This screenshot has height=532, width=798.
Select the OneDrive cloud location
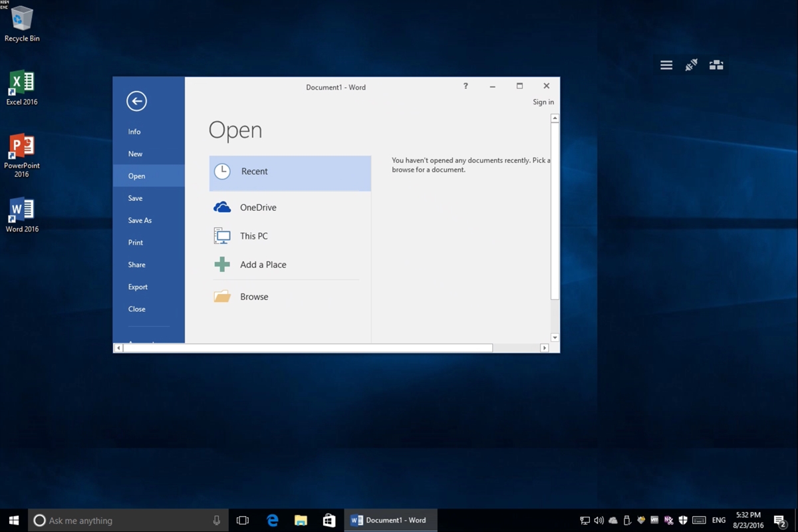pos(257,207)
